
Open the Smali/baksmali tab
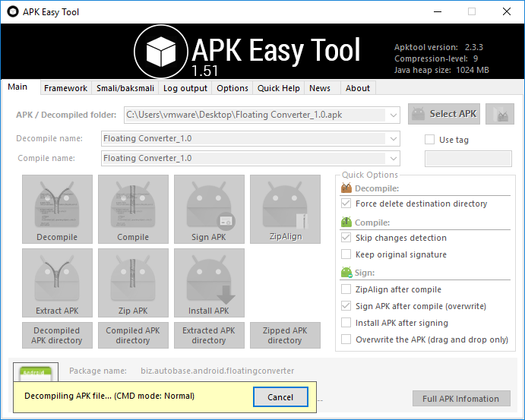coord(125,88)
